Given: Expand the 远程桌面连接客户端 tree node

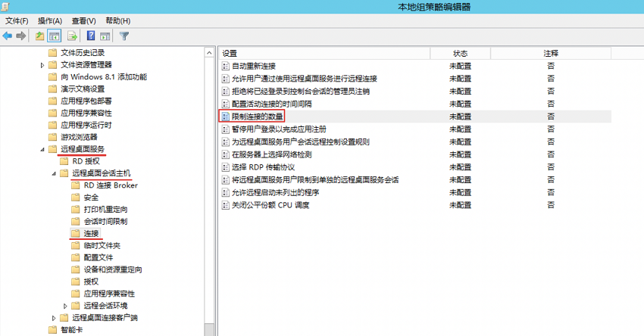Looking at the screenshot, I should [x=53, y=318].
